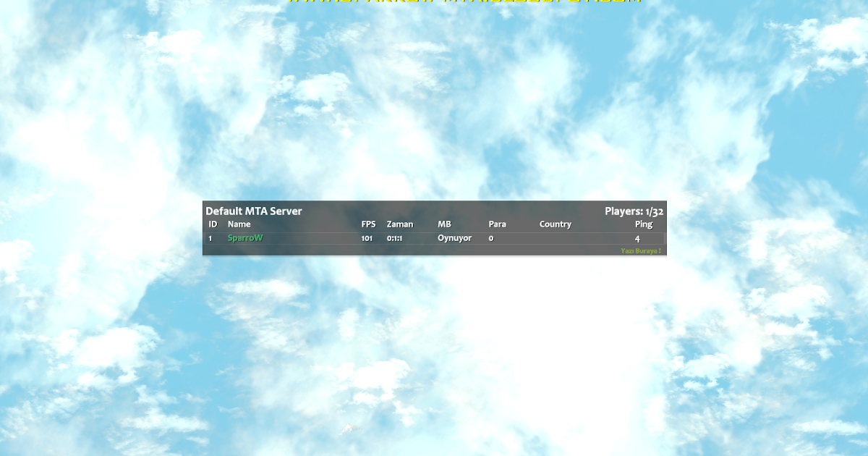Click the Oynuyor status cell
The width and height of the screenshot is (868, 456).
pos(454,238)
